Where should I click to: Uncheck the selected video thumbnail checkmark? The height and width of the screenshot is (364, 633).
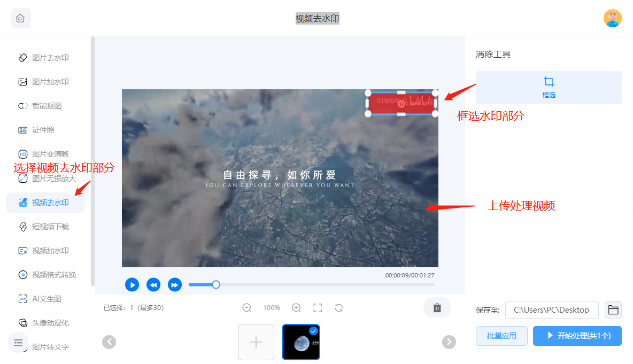(313, 331)
